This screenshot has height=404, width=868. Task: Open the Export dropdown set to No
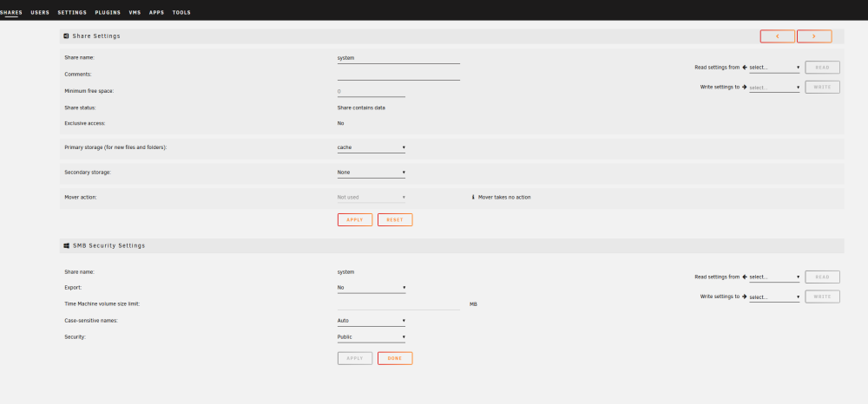[371, 287]
